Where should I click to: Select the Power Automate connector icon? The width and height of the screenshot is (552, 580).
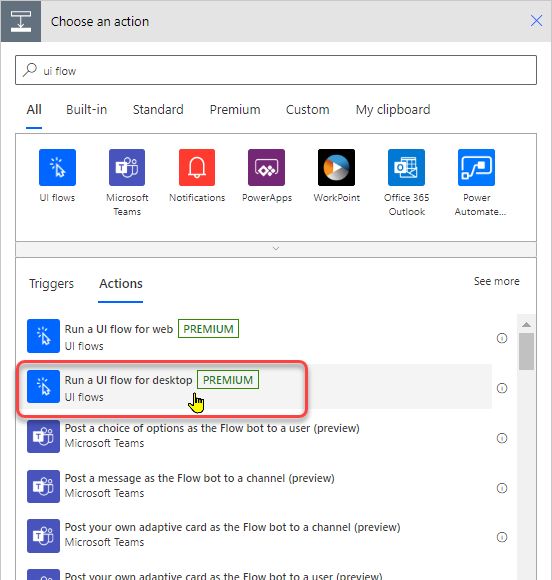point(476,168)
